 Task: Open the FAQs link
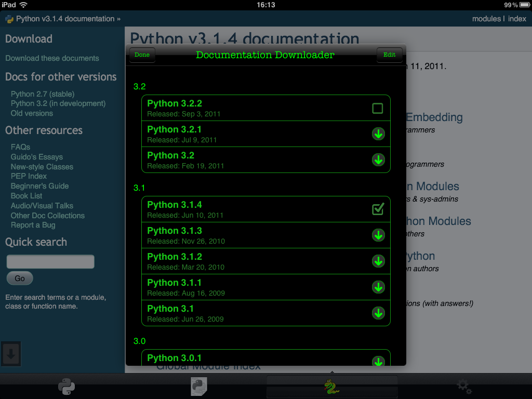(x=20, y=147)
